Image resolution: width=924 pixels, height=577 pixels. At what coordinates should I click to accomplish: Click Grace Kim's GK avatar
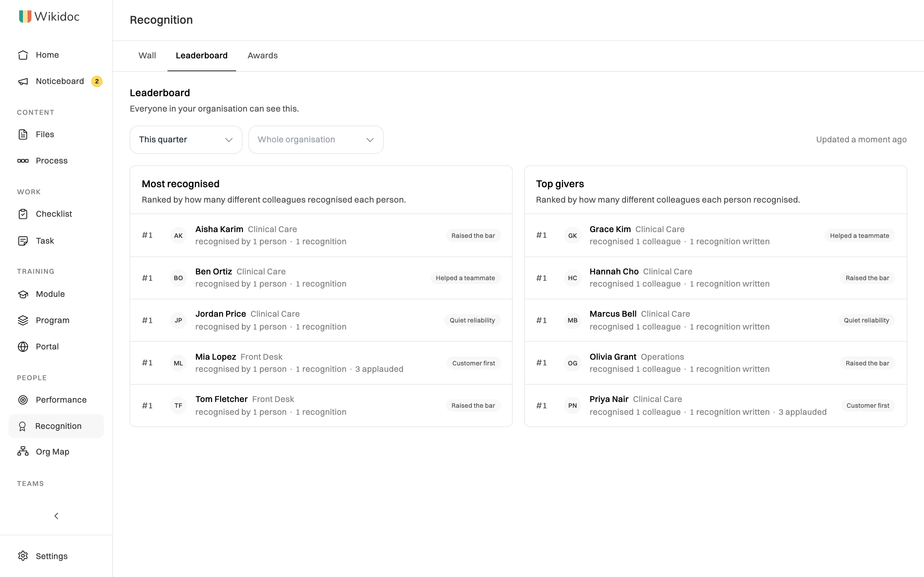(572, 236)
